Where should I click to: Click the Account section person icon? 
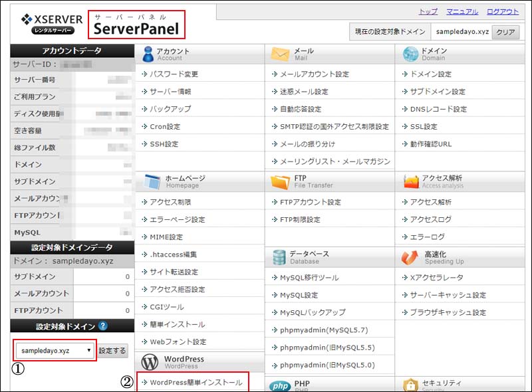click(x=148, y=54)
